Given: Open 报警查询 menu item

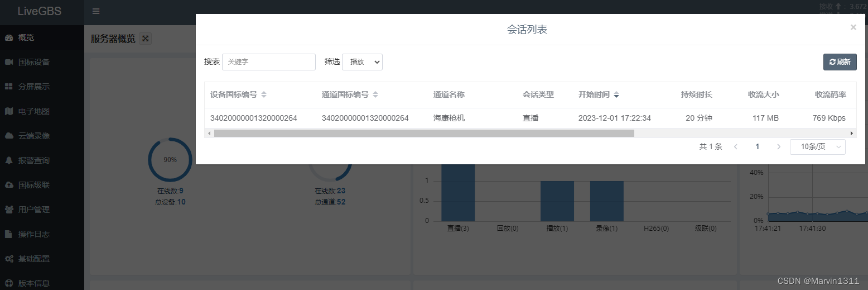Looking at the screenshot, I should point(42,160).
